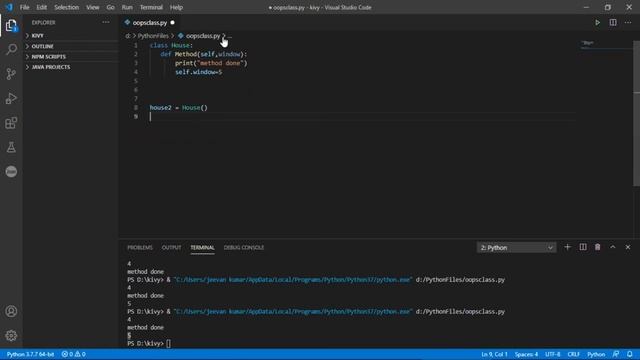Click code line 'house2 = House()'
The width and height of the screenshot is (640, 360).
(178, 107)
